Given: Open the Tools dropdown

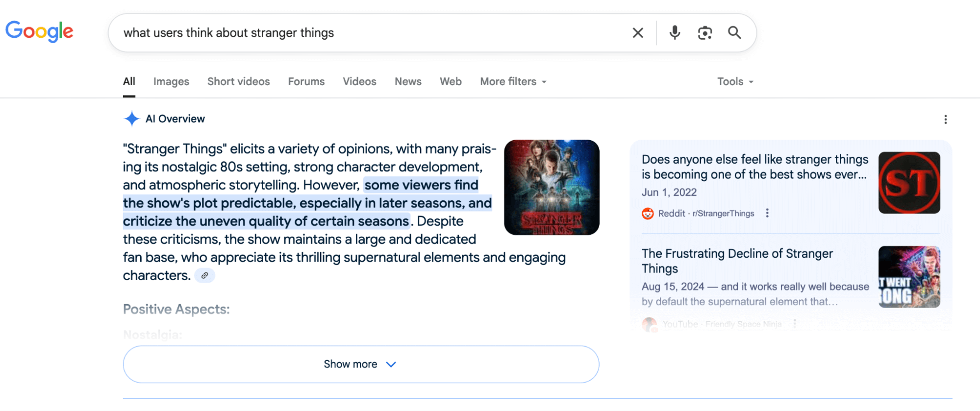Looking at the screenshot, I should click(735, 82).
